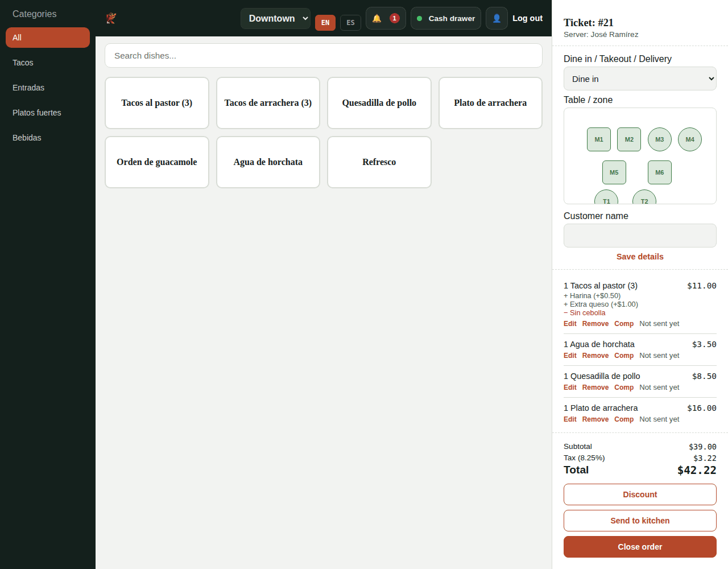Viewport: 728px width, 569px height.
Task: Click the Search dishes field
Action: [x=324, y=56]
